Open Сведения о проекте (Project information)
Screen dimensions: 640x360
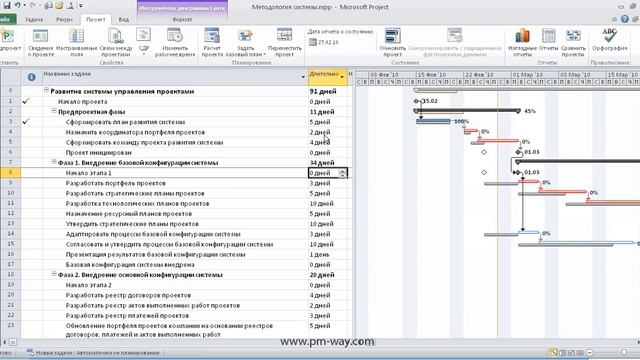tap(40, 42)
